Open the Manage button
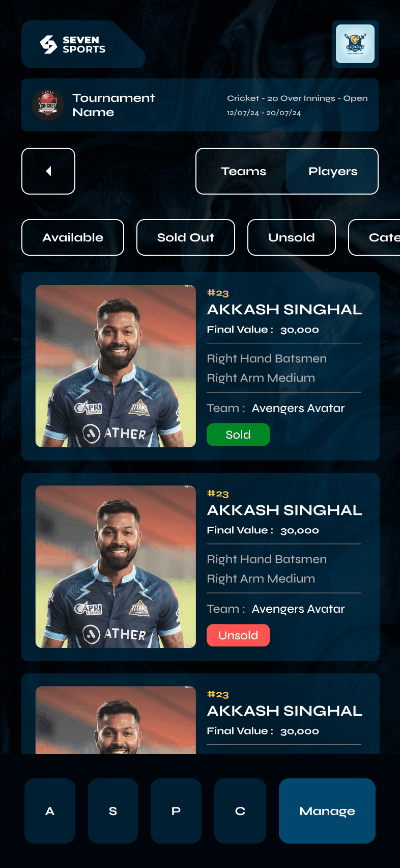400x868 pixels. [327, 810]
